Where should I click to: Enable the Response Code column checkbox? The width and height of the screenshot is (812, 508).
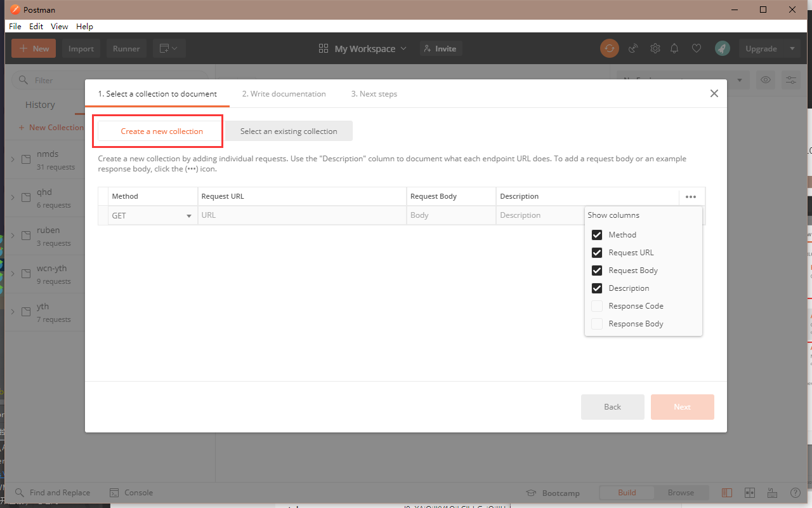[x=597, y=306]
